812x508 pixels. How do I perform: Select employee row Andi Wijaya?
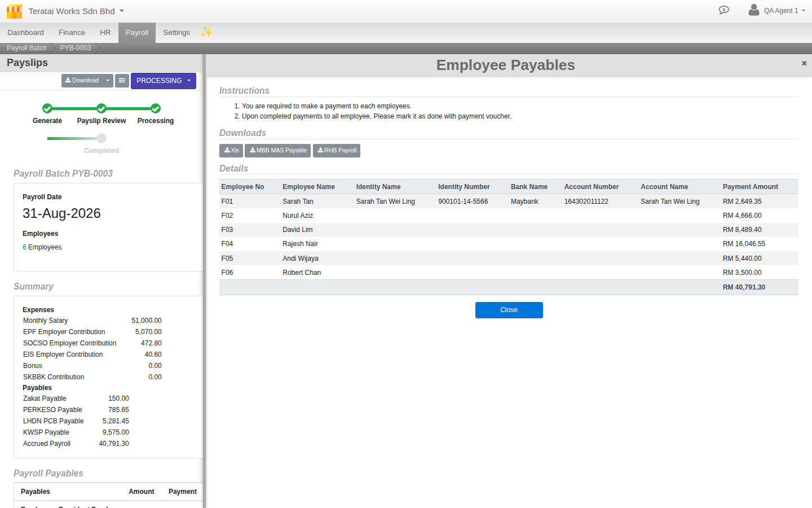point(509,259)
